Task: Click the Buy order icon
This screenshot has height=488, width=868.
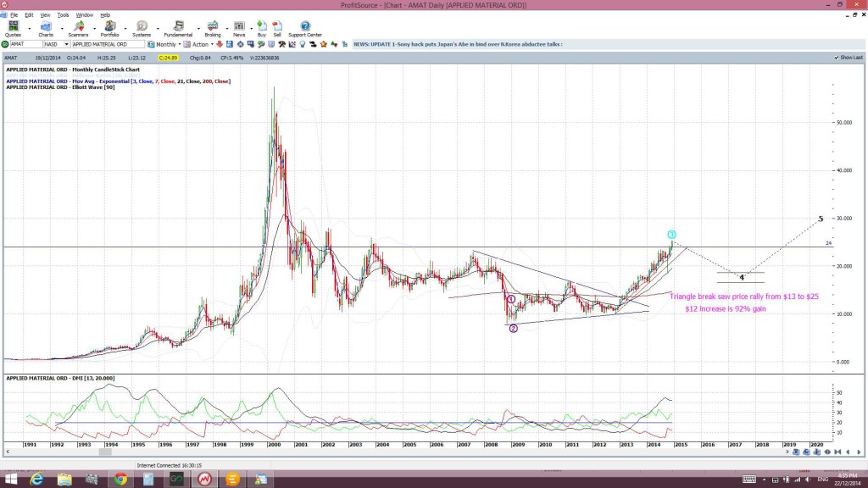Action: 262,29
